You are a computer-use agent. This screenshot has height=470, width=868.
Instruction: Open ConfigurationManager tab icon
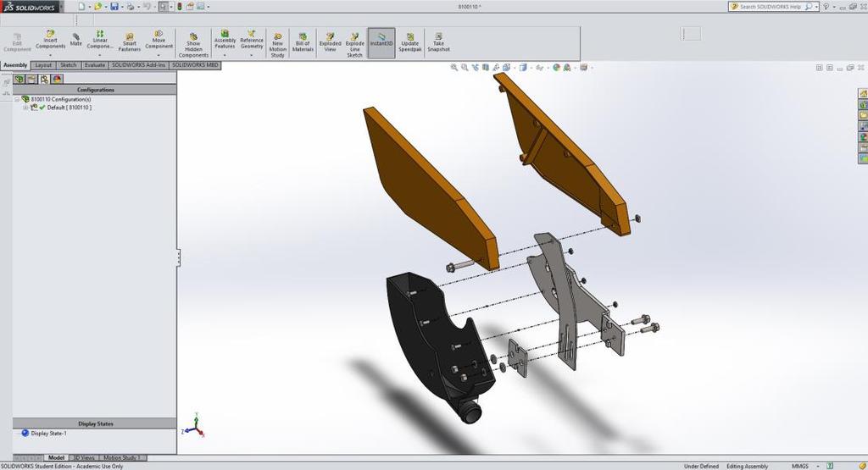coord(44,79)
